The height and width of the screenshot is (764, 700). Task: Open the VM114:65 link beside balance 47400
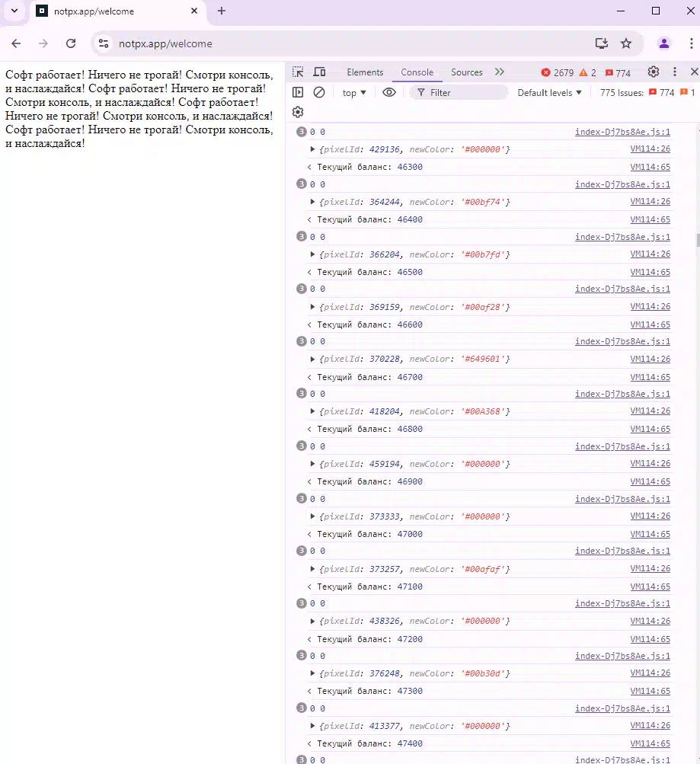tap(650, 743)
